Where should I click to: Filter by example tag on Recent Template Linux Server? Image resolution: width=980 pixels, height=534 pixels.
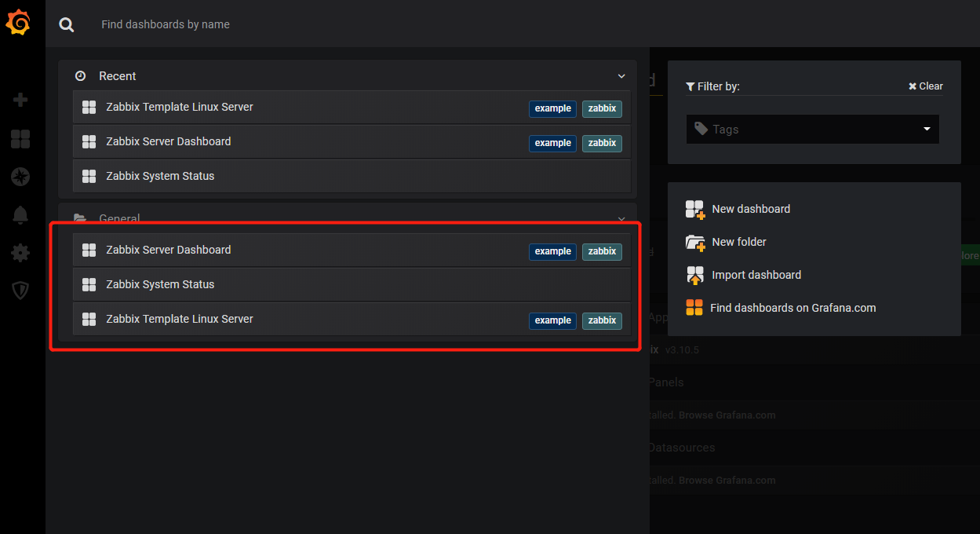(552, 108)
